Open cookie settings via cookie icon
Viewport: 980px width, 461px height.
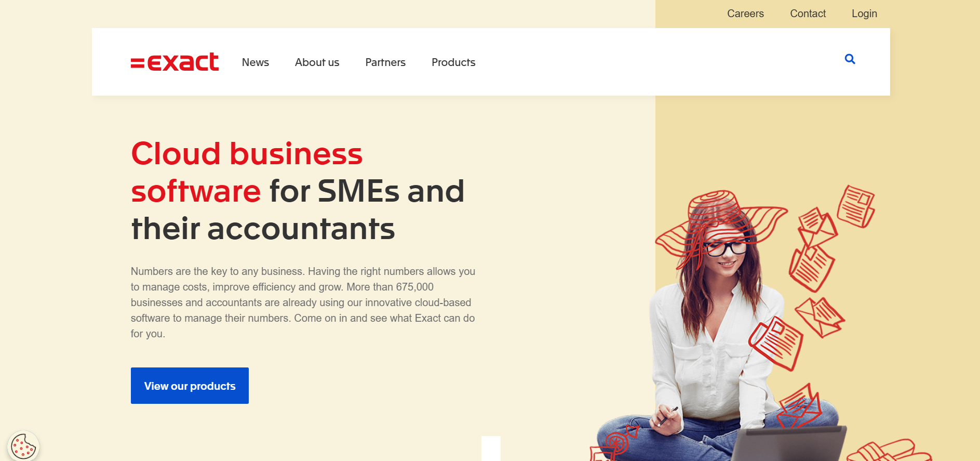tap(23, 446)
